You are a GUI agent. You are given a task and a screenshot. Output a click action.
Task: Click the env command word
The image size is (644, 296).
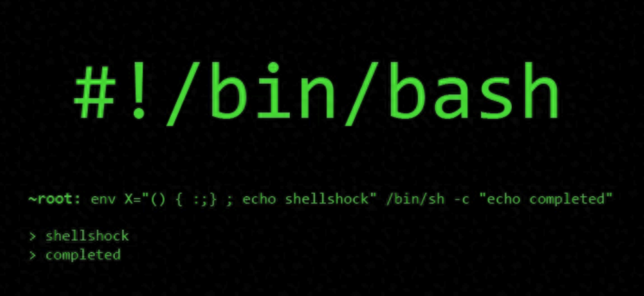point(104,200)
